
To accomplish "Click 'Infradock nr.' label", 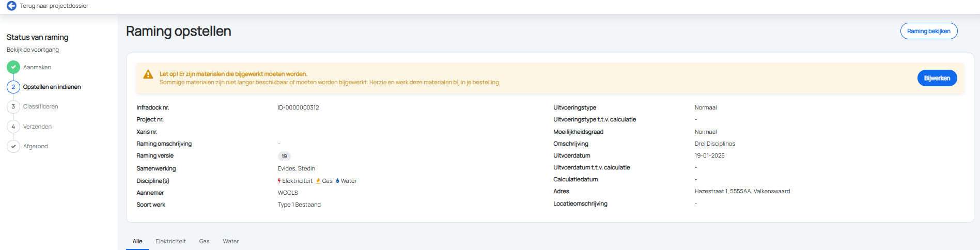I will 152,107.
